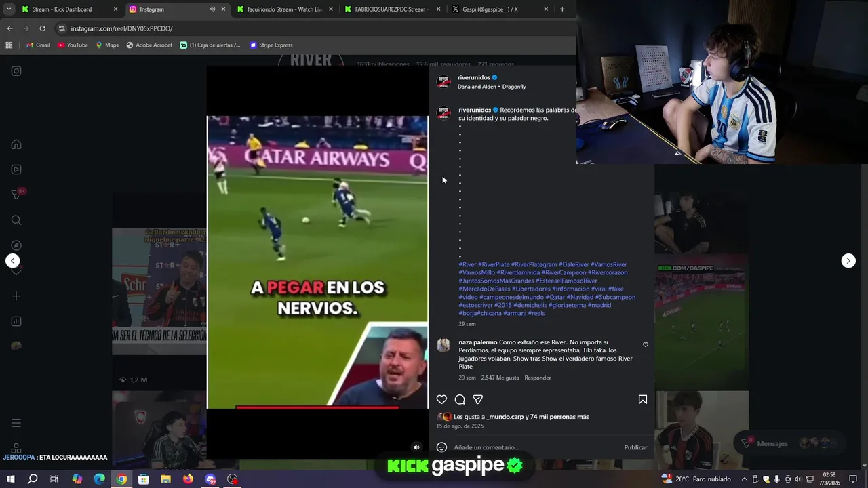Screen dimensions: 868x488
Task: Reply to naza.palermo's comment
Action: tap(538, 378)
